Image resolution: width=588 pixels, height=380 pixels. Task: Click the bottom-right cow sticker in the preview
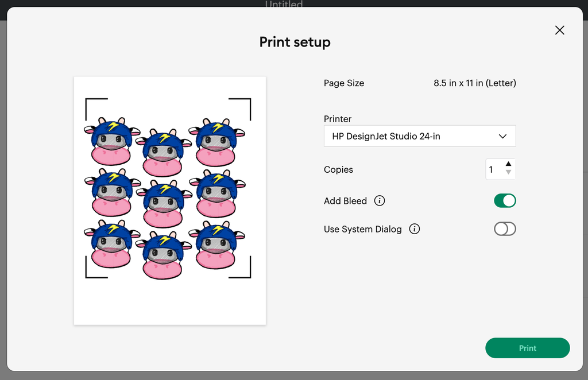pos(216,246)
